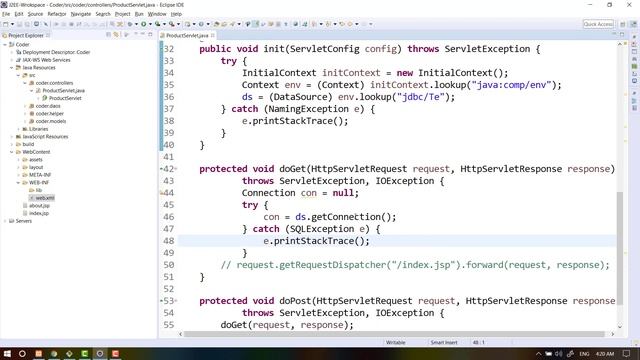This screenshot has width=640, height=360.
Task: Click the editor vertical scrollbar thumb
Action: point(620,248)
